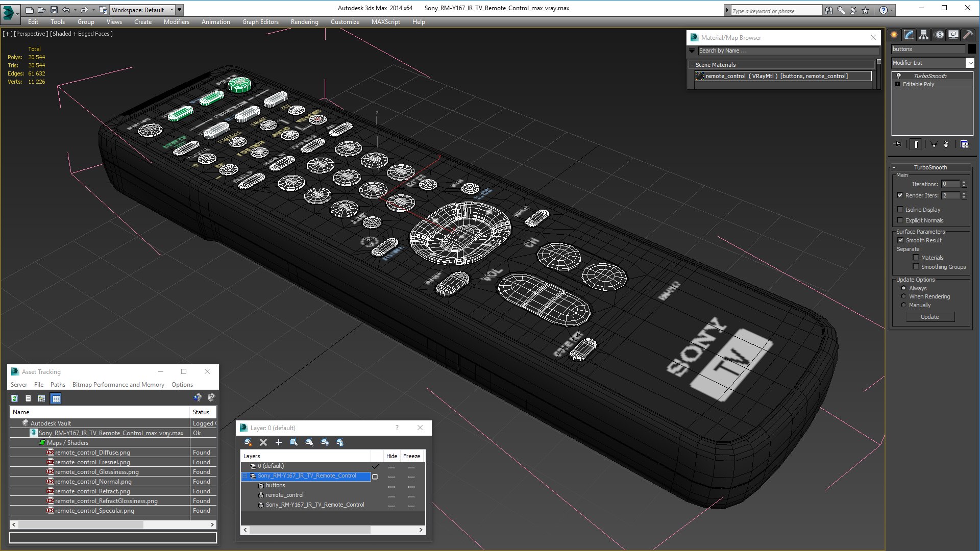Click the Hide column header in Layers
The image size is (980, 551).
click(x=391, y=456)
